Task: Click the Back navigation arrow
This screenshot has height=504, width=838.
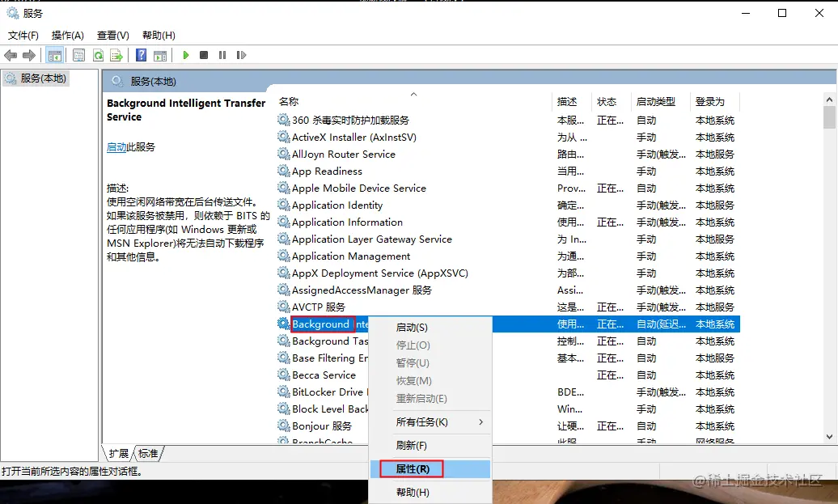Action: pyautogui.click(x=9, y=55)
